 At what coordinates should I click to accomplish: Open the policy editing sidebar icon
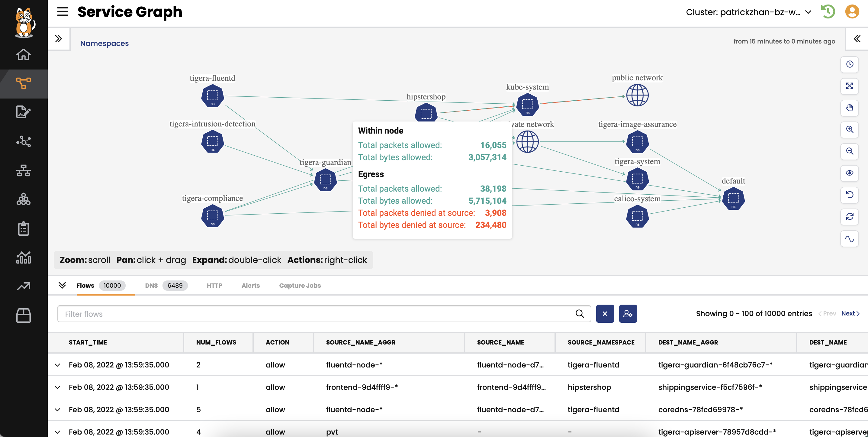24,112
